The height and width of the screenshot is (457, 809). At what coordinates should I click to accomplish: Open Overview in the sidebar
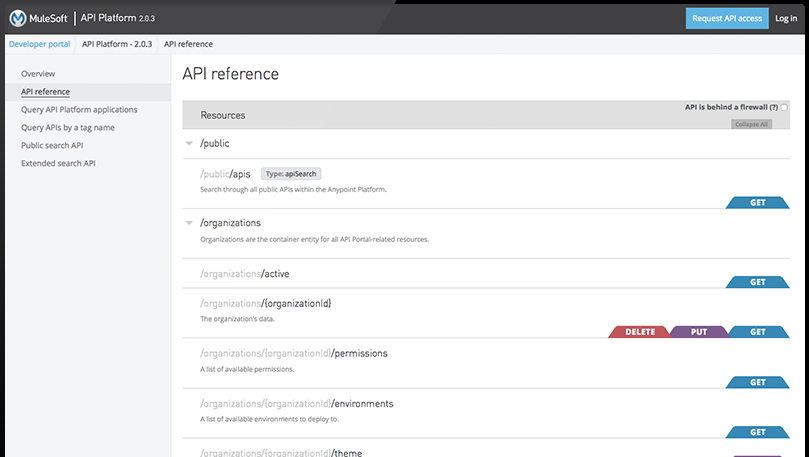(x=38, y=74)
